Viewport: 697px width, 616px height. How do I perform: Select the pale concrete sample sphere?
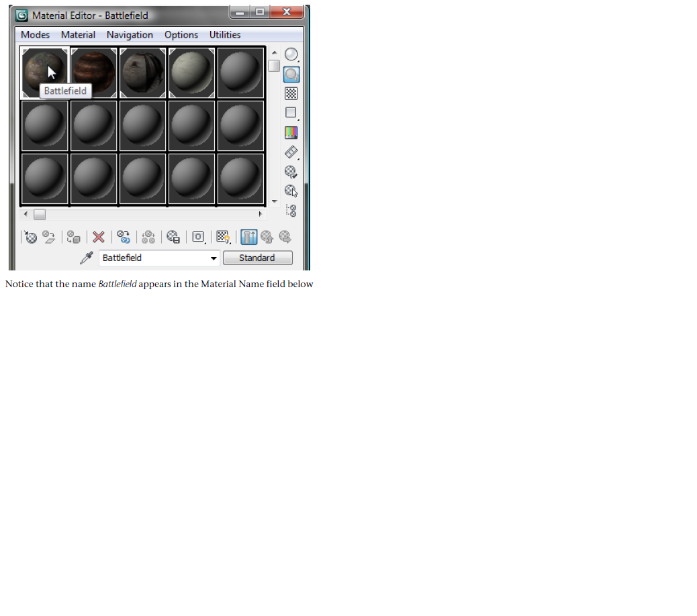click(191, 73)
